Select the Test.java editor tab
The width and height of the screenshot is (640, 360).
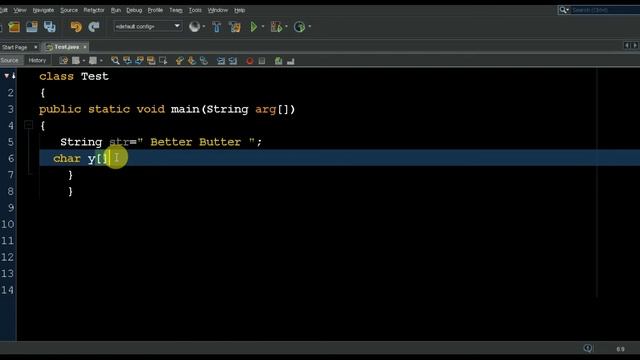[x=67, y=47]
